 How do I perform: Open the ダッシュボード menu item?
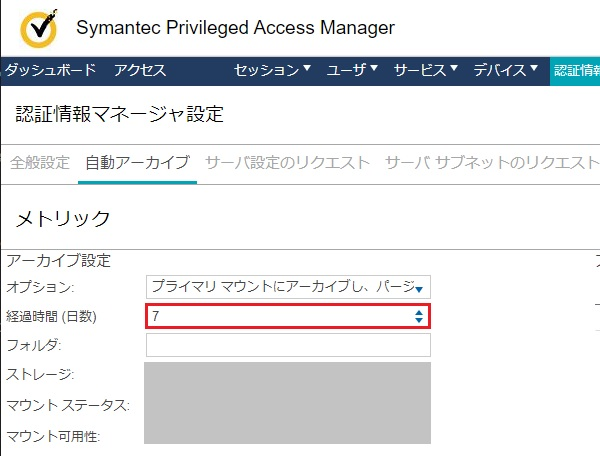(x=50, y=70)
